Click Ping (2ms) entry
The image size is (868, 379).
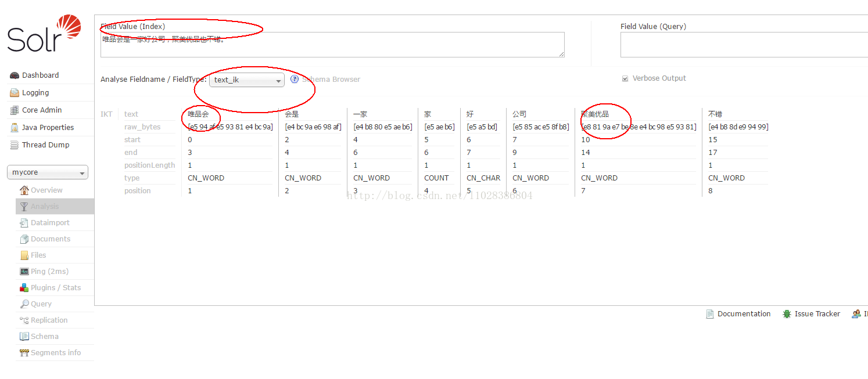pyautogui.click(x=49, y=272)
